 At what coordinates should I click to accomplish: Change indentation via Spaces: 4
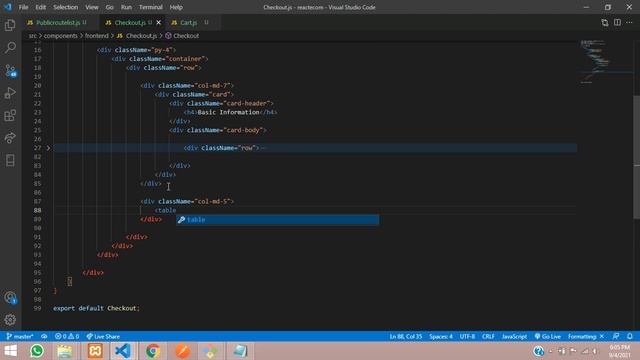pyautogui.click(x=441, y=336)
